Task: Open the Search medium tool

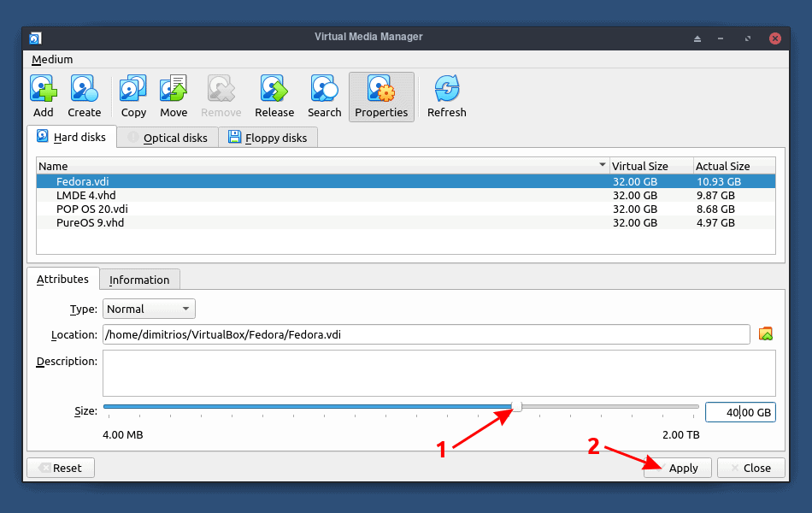Action: tap(324, 96)
